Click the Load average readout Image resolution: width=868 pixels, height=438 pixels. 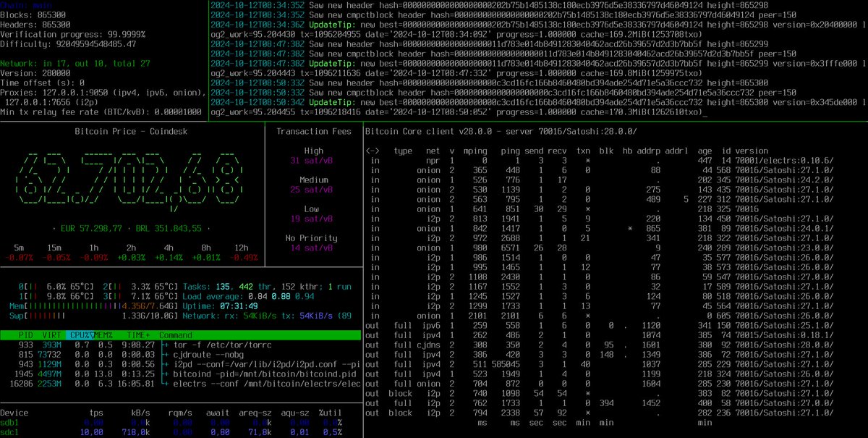point(247,296)
